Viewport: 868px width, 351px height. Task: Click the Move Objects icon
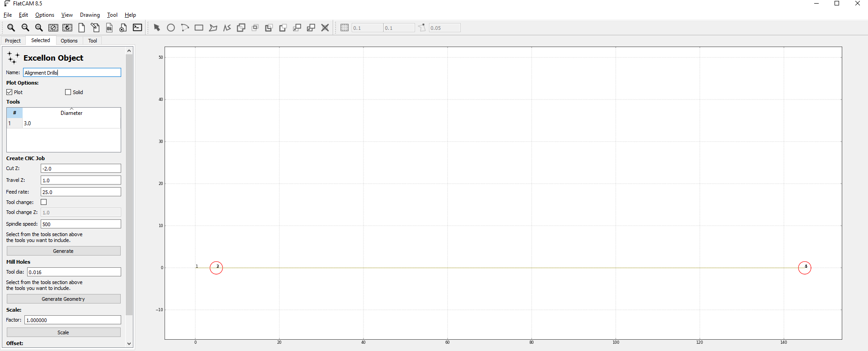[297, 28]
